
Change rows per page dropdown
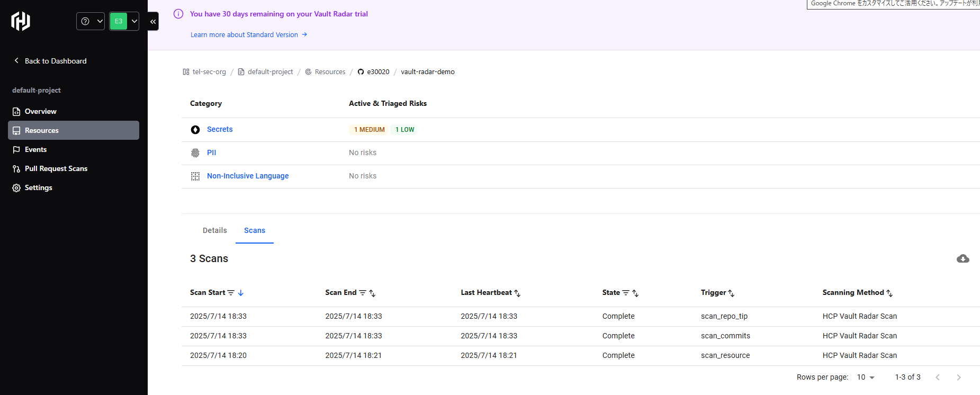click(866, 377)
